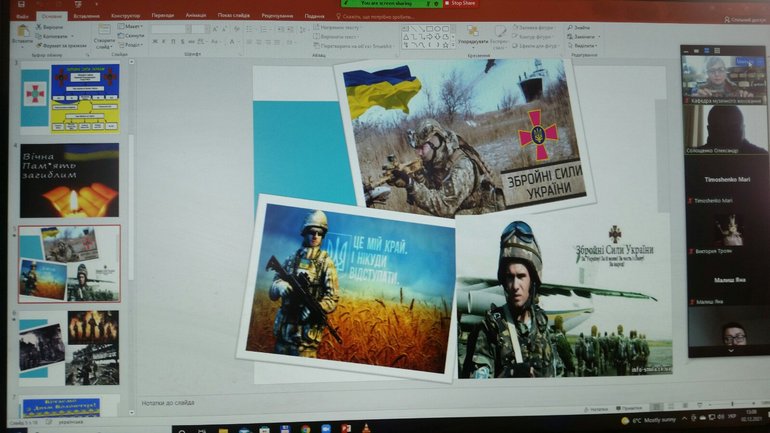Click Replace (Замінити) command
Viewport: 770px width, 433px height.
click(x=583, y=37)
